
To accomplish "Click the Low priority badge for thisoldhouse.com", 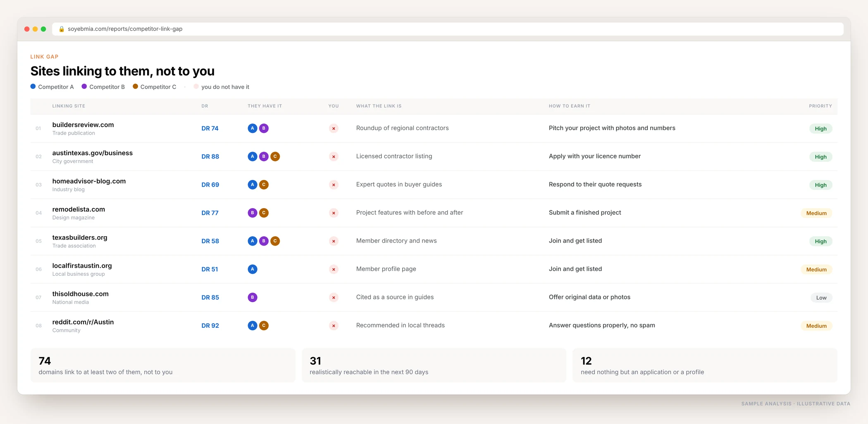I will pos(821,298).
